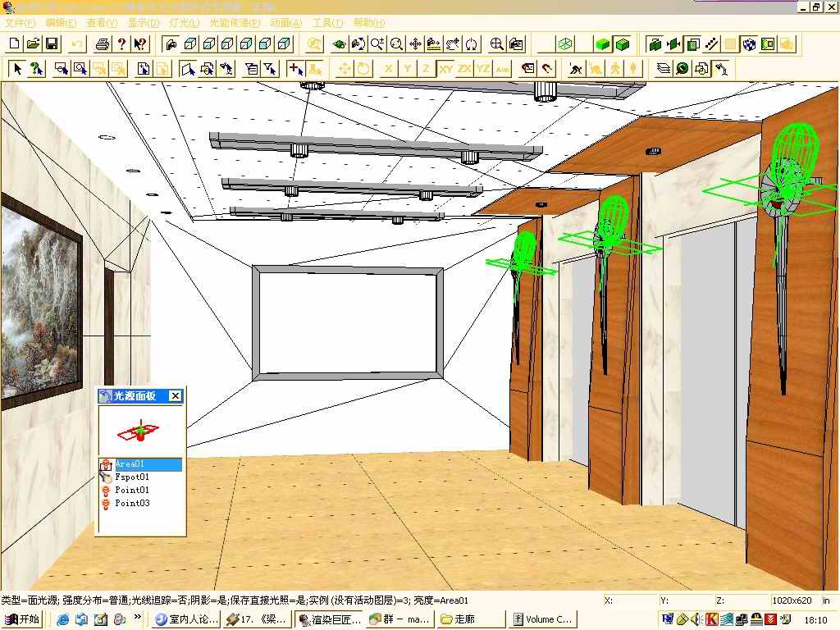Screen dimensions: 840x630
Task: Open the 编辑(E) menu
Action: pos(61,22)
